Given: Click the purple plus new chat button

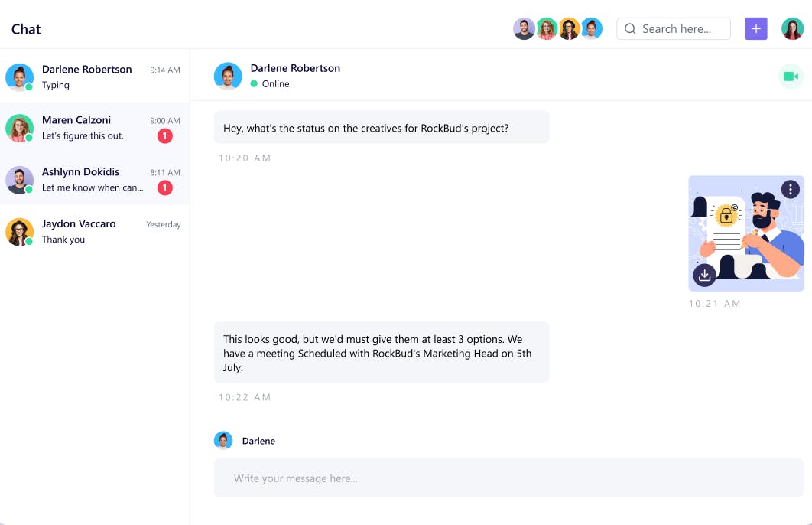Looking at the screenshot, I should click(x=755, y=29).
